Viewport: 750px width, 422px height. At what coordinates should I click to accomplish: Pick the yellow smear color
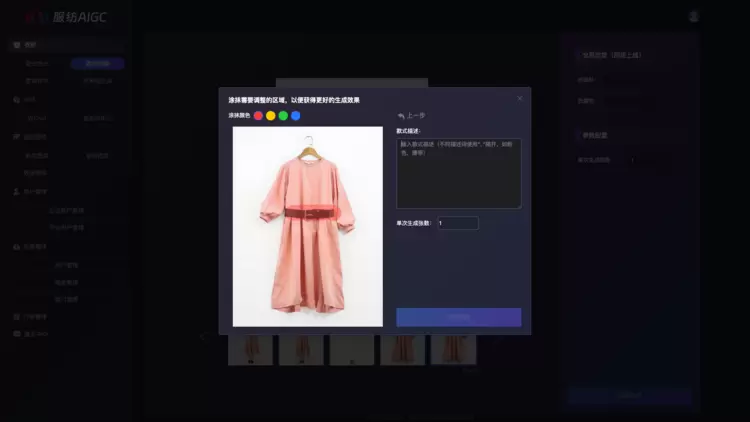click(271, 116)
